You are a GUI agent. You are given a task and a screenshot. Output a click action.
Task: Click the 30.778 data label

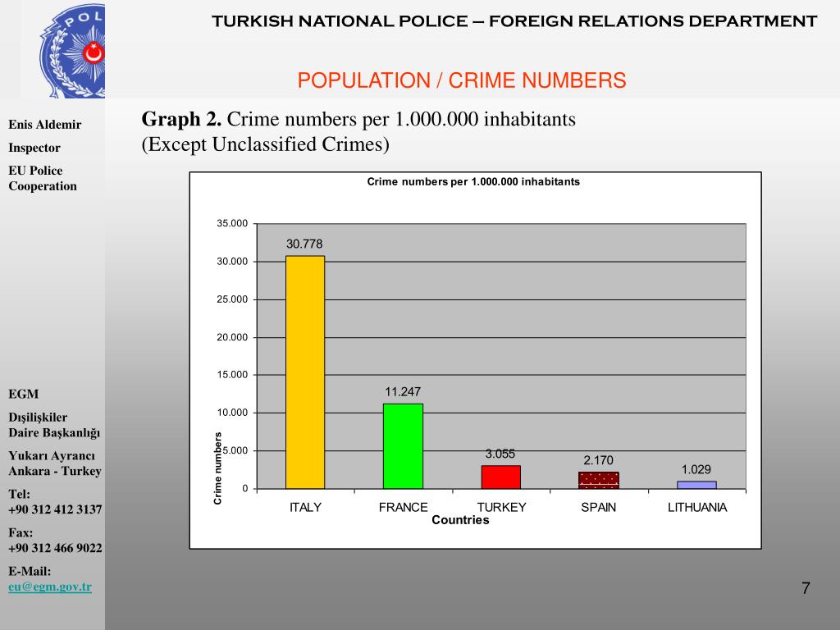(x=304, y=244)
